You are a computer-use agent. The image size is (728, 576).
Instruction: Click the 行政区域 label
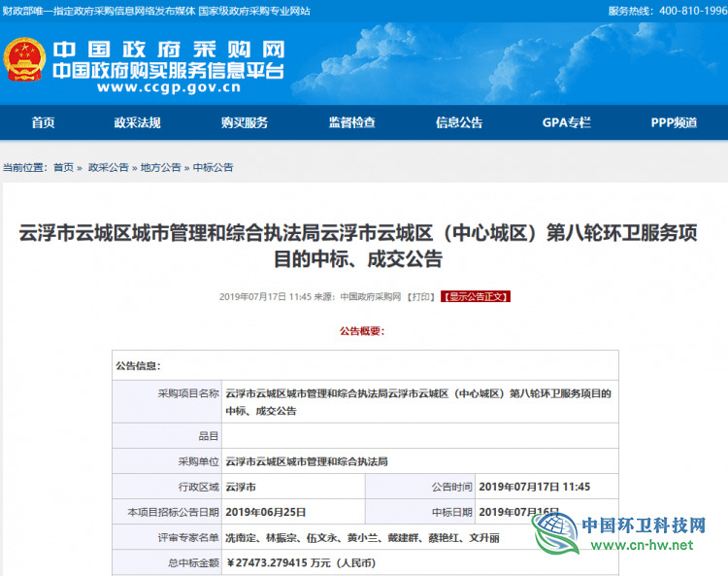[198, 487]
